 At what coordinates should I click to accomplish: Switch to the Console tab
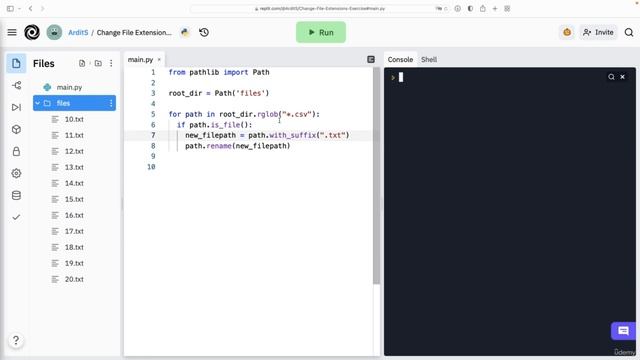400,60
